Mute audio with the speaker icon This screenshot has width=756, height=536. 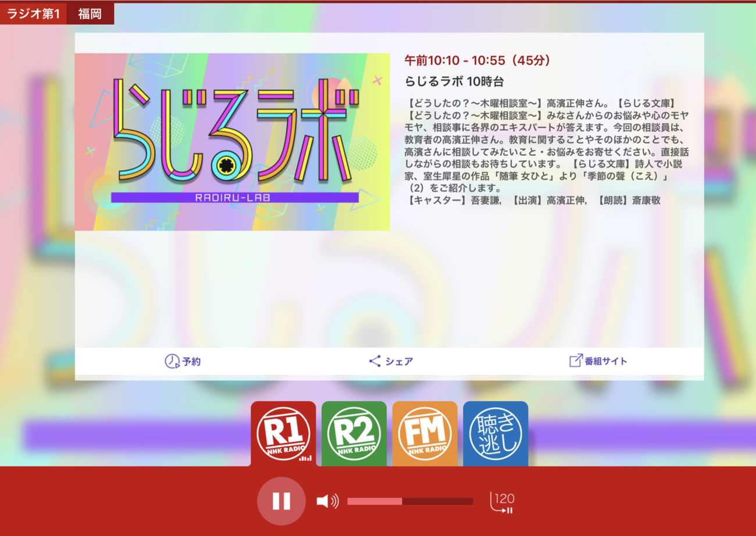click(x=327, y=501)
